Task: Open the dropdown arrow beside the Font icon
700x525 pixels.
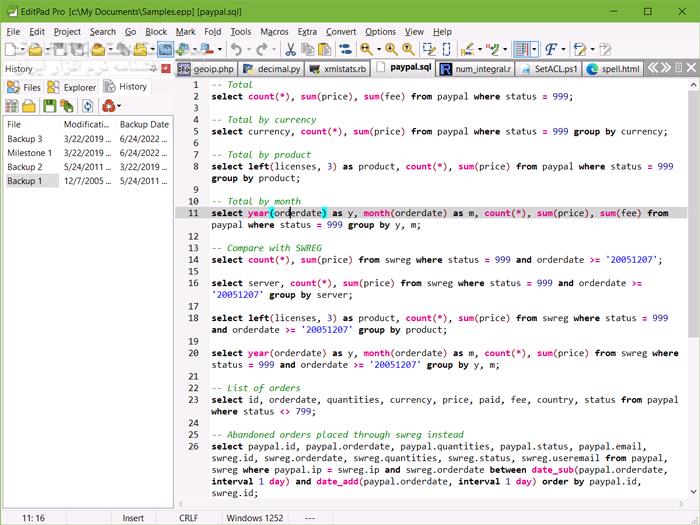Action: 563,49
